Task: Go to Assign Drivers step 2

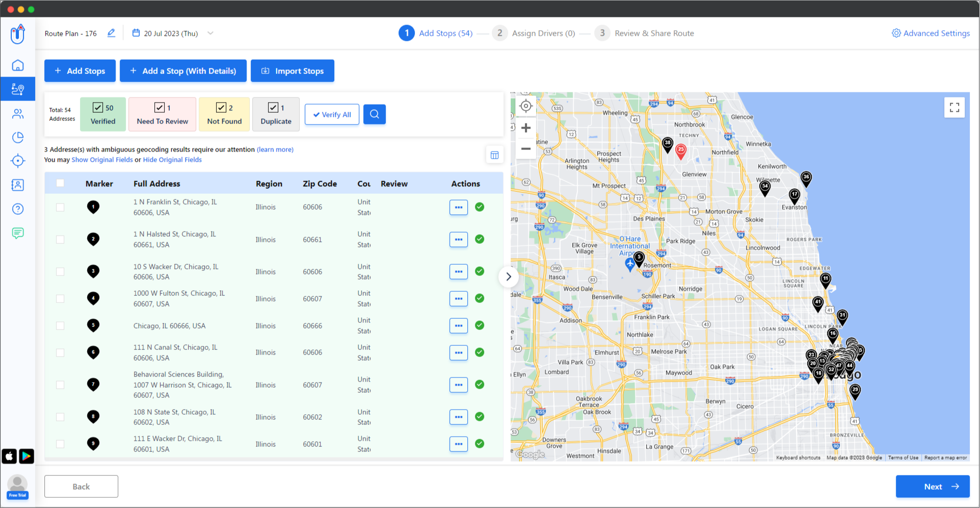Action: pos(534,33)
